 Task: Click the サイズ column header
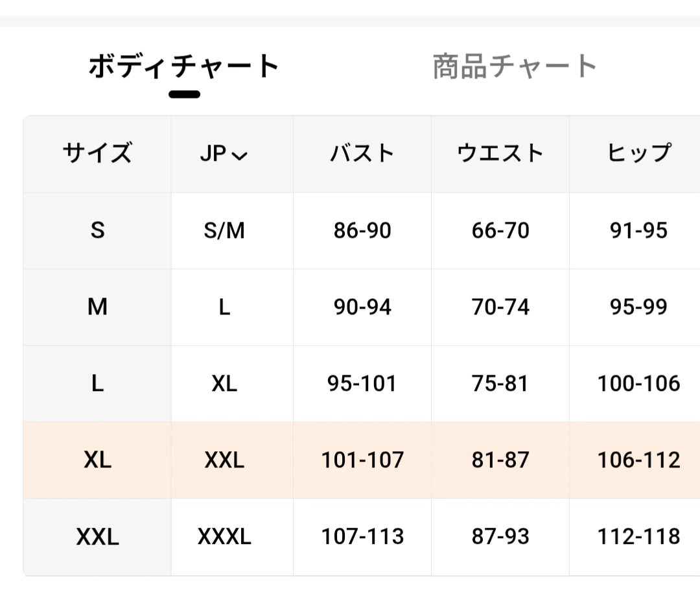(97, 154)
